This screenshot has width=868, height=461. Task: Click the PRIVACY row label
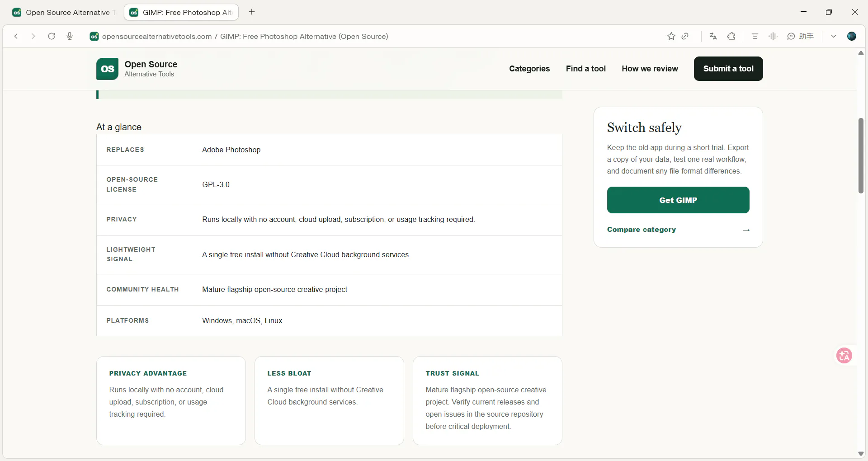click(122, 219)
